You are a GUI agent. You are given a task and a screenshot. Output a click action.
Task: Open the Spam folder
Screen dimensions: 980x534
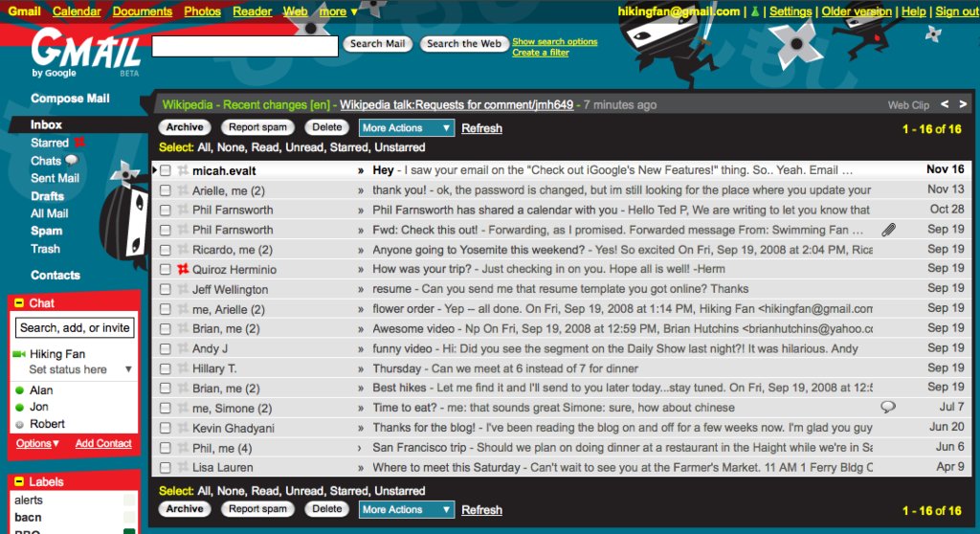click(46, 231)
